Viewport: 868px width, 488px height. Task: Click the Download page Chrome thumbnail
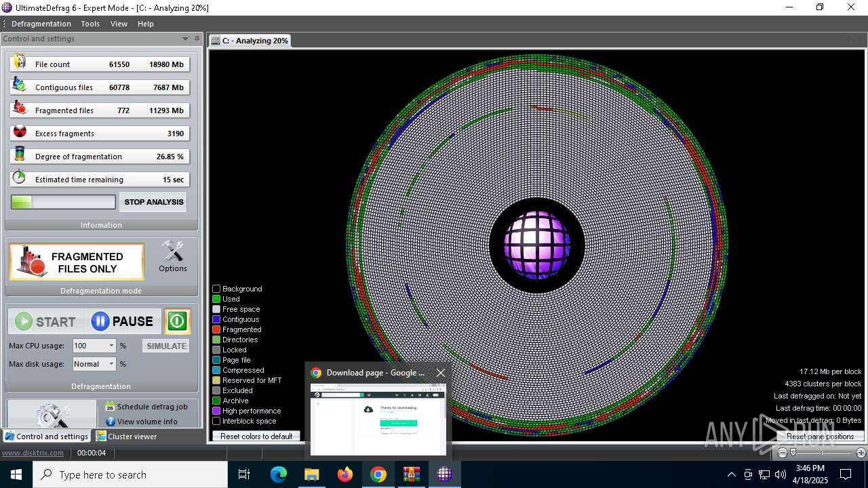tap(378, 420)
